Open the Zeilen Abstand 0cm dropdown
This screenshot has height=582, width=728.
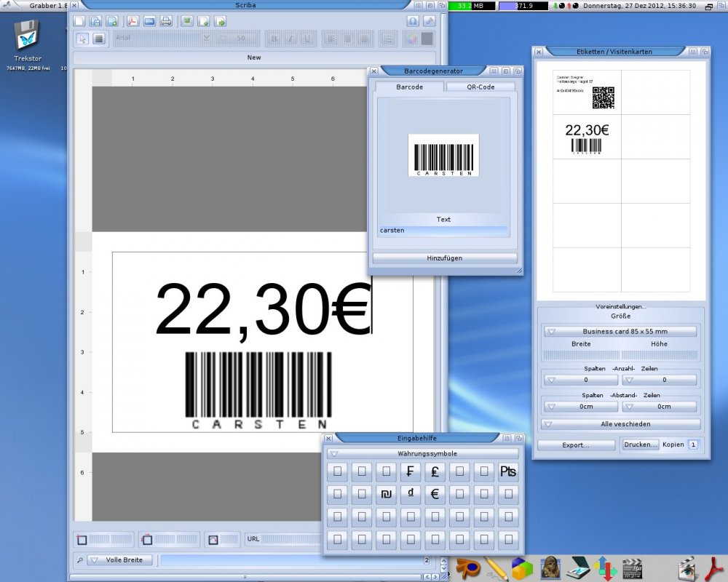[660, 407]
